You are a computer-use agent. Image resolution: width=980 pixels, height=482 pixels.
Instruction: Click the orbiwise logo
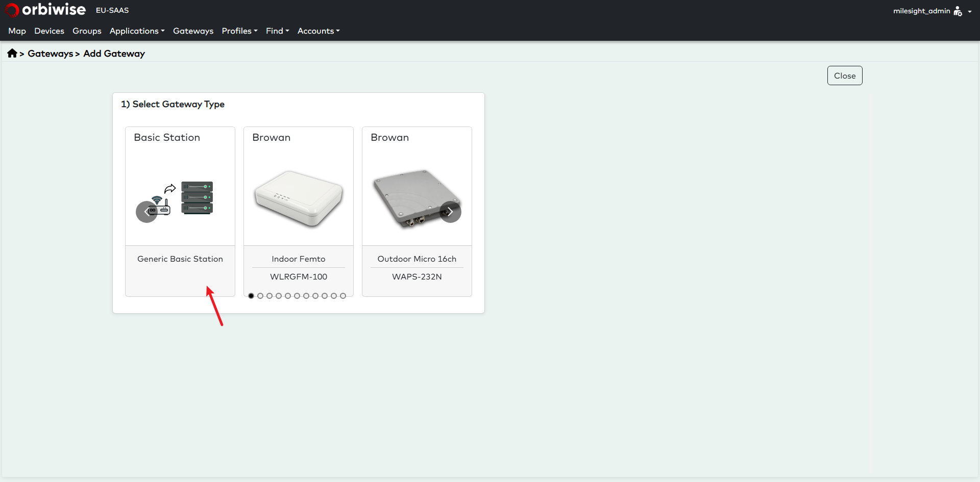click(45, 10)
